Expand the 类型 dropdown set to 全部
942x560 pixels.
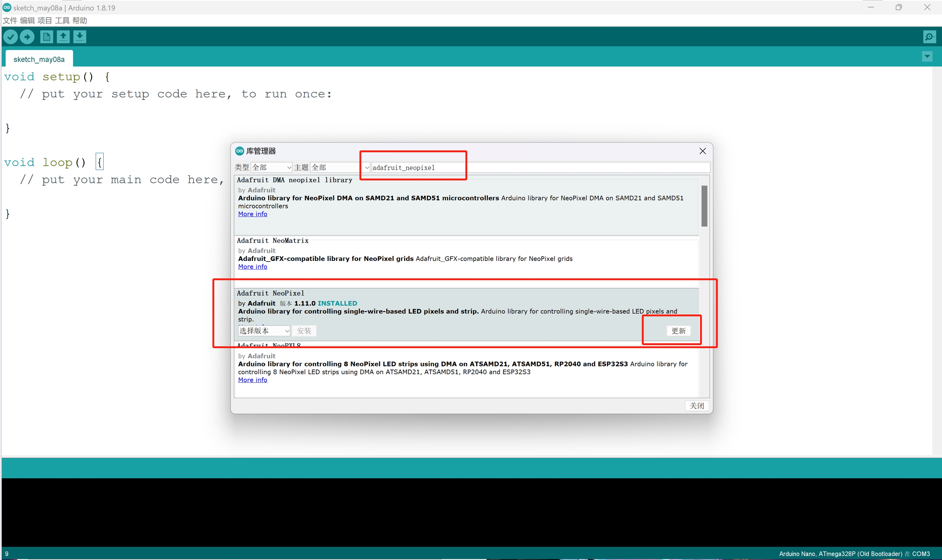[x=271, y=167]
